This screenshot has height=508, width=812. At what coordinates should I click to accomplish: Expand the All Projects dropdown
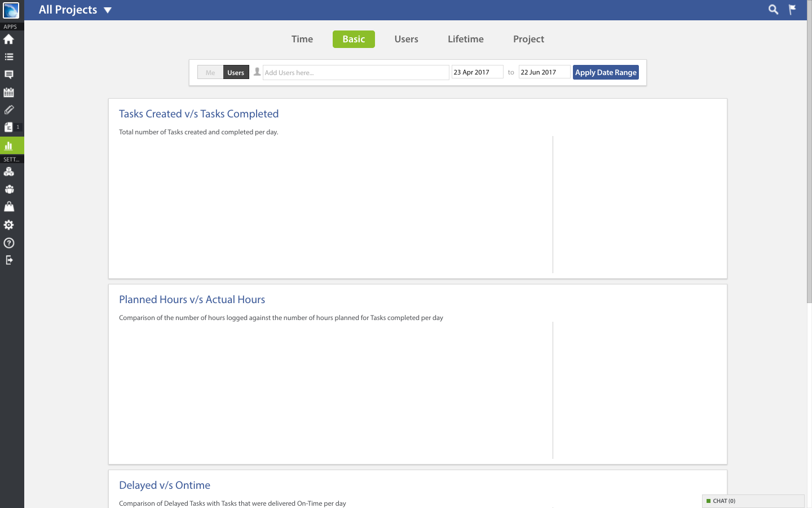pyautogui.click(x=75, y=10)
